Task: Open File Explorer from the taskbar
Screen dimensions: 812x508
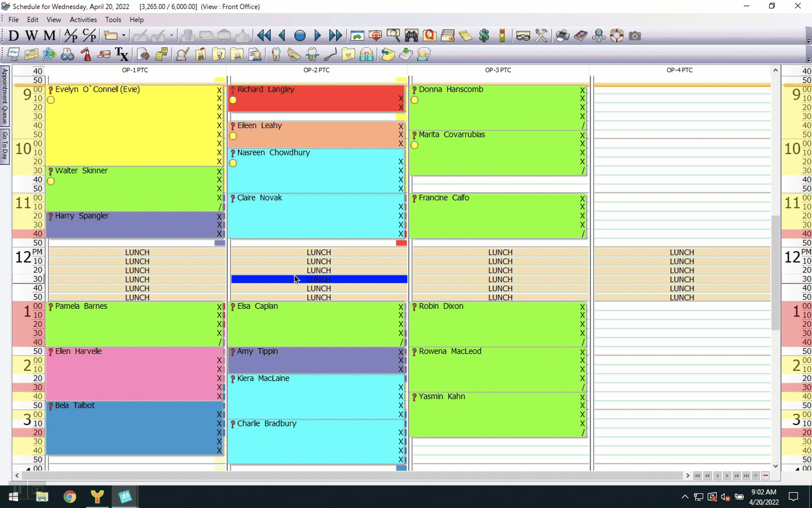Action: click(42, 497)
